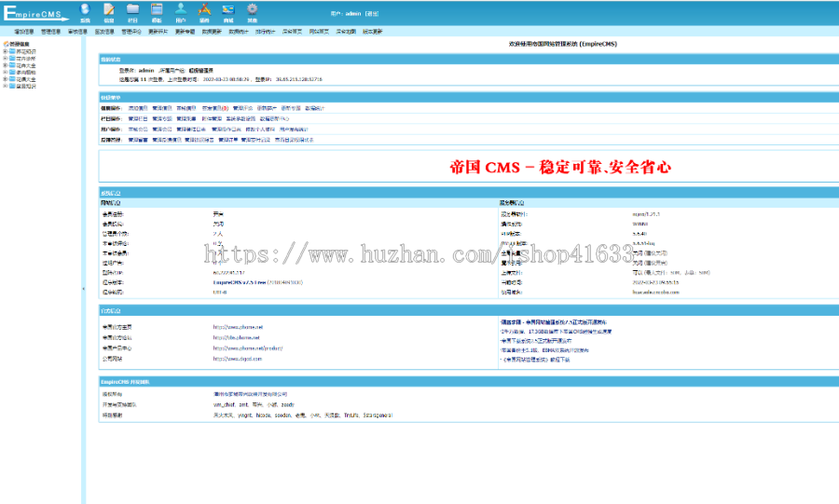This screenshot has height=504, width=839.
Task: Select 后台首页 in the top submenu bar
Action: pos(292,32)
